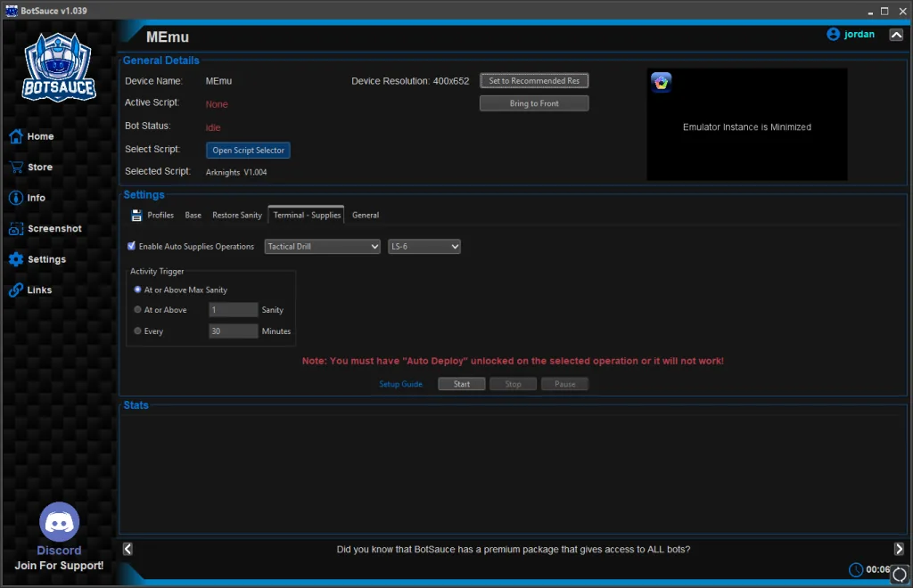Switch to the Profiles tab
The image size is (913, 588).
[x=160, y=216]
